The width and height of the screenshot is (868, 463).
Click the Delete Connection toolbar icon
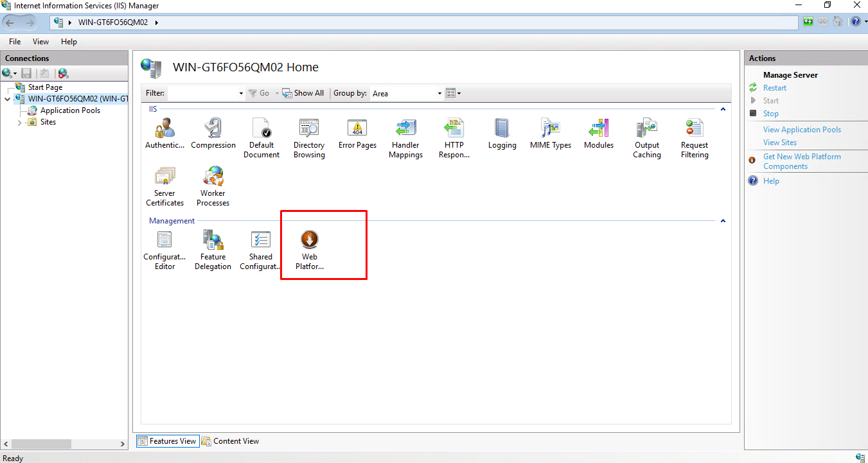coord(63,74)
